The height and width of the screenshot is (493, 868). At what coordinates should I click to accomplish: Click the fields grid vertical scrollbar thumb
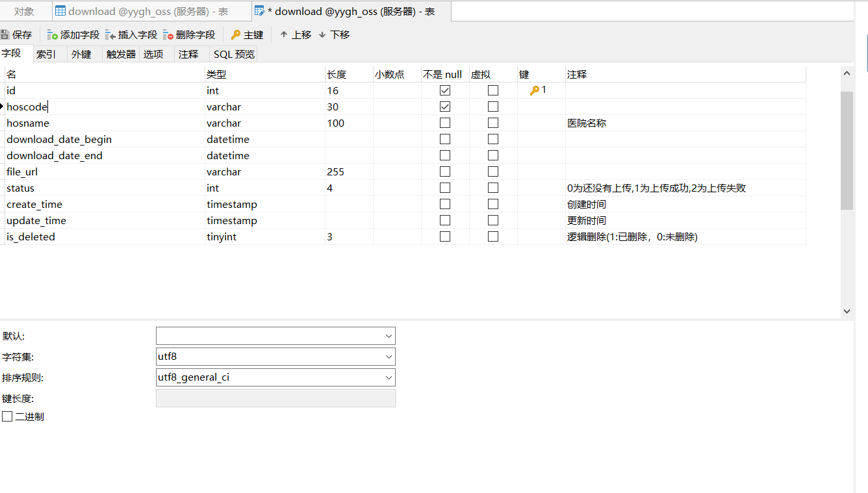(847, 151)
